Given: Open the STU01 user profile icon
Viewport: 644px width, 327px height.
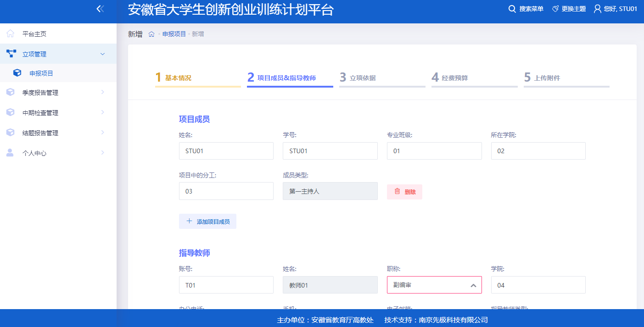Looking at the screenshot, I should [597, 9].
